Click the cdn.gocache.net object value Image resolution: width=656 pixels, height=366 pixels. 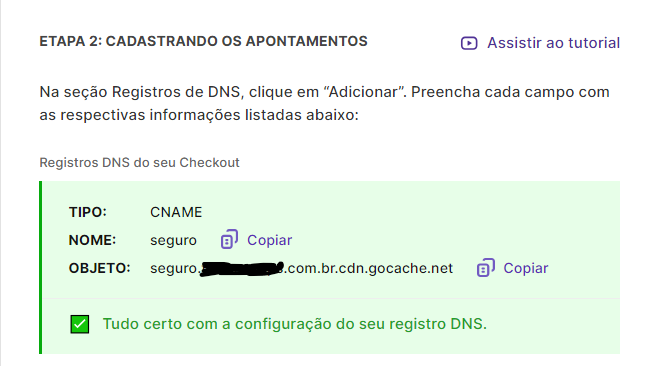[301, 268]
